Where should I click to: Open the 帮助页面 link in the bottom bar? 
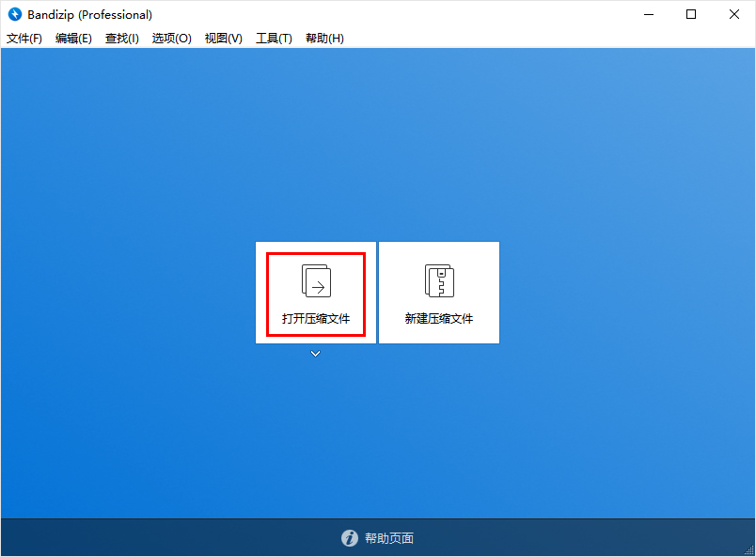coord(389,538)
